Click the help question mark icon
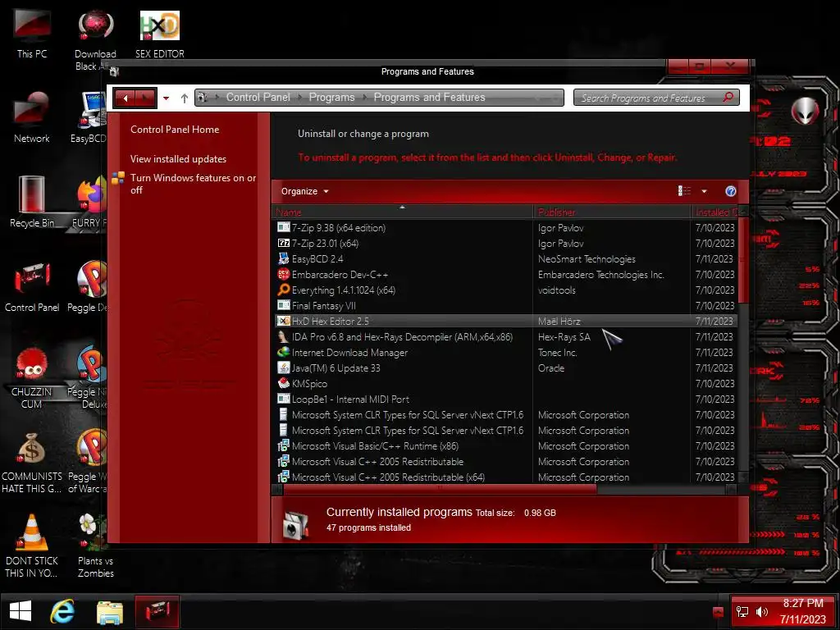 (x=730, y=191)
